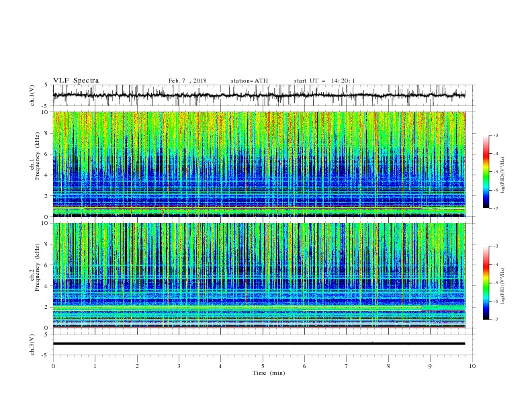
Task: Click the "-7" label on ch.2 colorbar
Action: tap(496, 320)
